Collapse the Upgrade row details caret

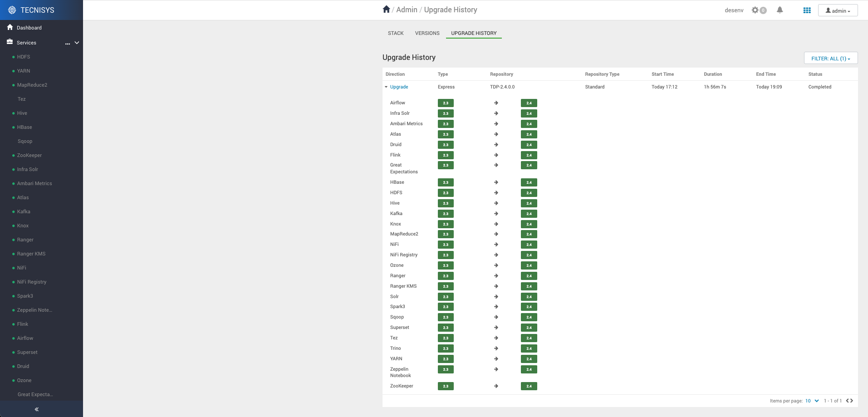[x=386, y=87]
